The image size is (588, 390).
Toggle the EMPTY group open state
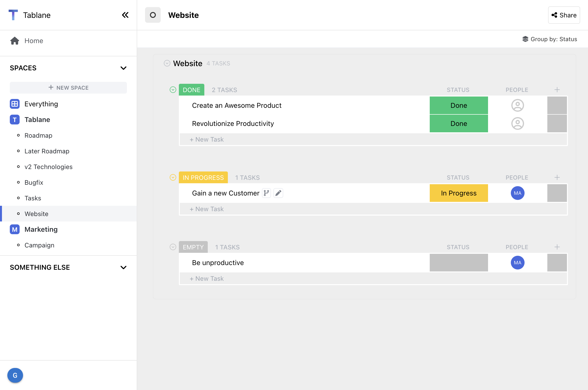[x=173, y=247]
